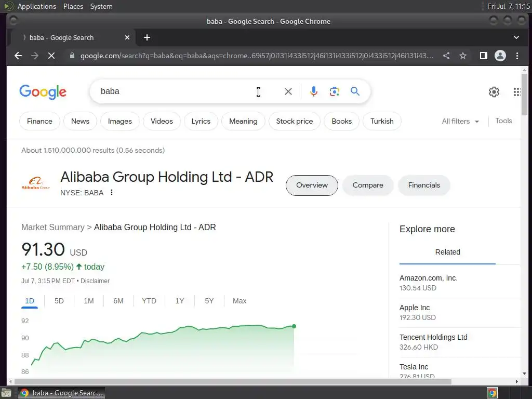Search by image with Google Lens
This screenshot has width=532, height=399.
(x=335, y=91)
